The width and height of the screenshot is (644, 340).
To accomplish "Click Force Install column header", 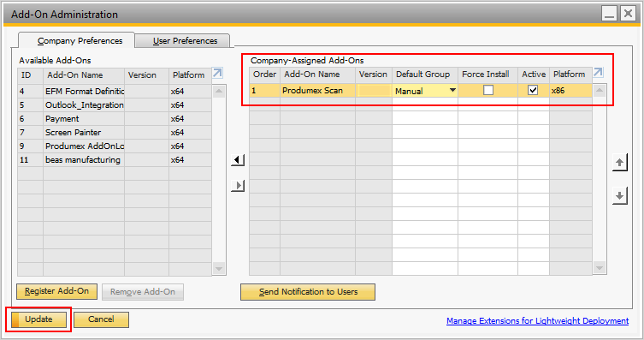I will click(487, 75).
